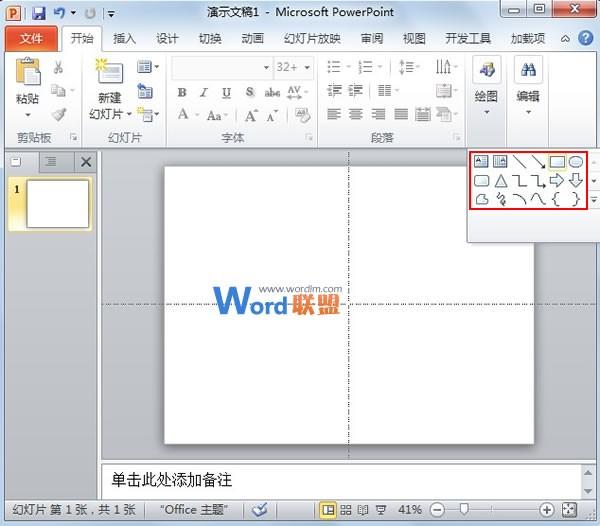Screen dimensions: 600x526
Task: Toggle Text Shadow formatting
Action: [249, 92]
